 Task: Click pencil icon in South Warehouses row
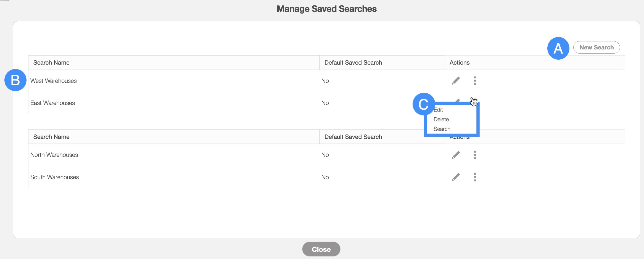tap(456, 177)
